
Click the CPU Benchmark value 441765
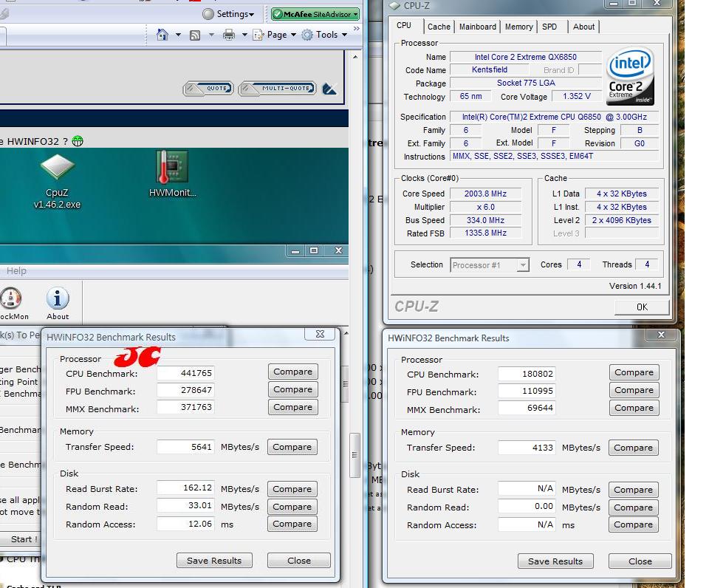(x=185, y=373)
